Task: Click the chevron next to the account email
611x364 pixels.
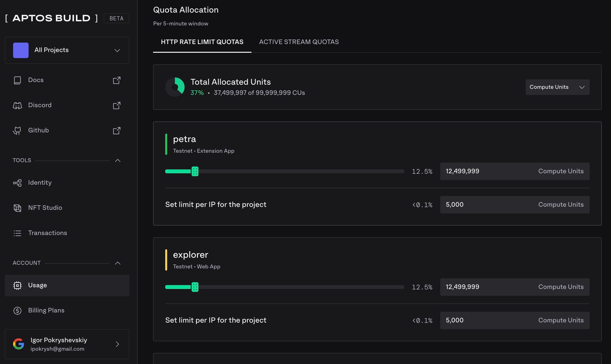Action: (117, 344)
